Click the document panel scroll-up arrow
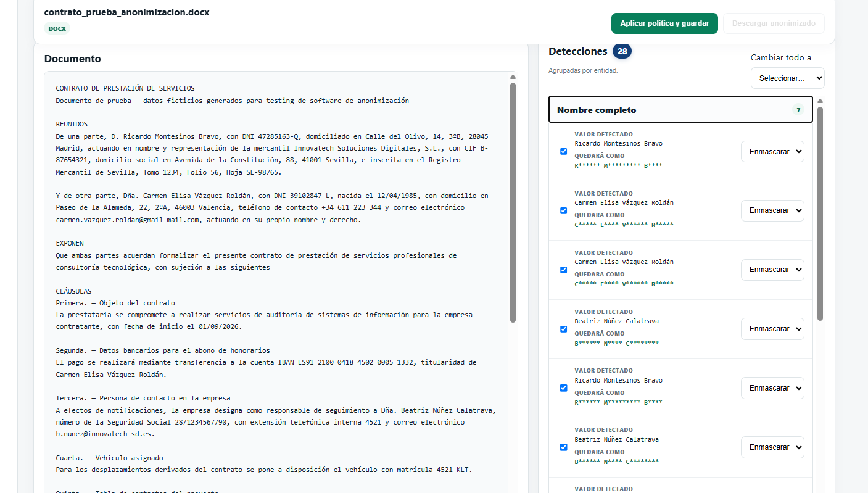Screen dimensions: 868x493 (513, 77)
